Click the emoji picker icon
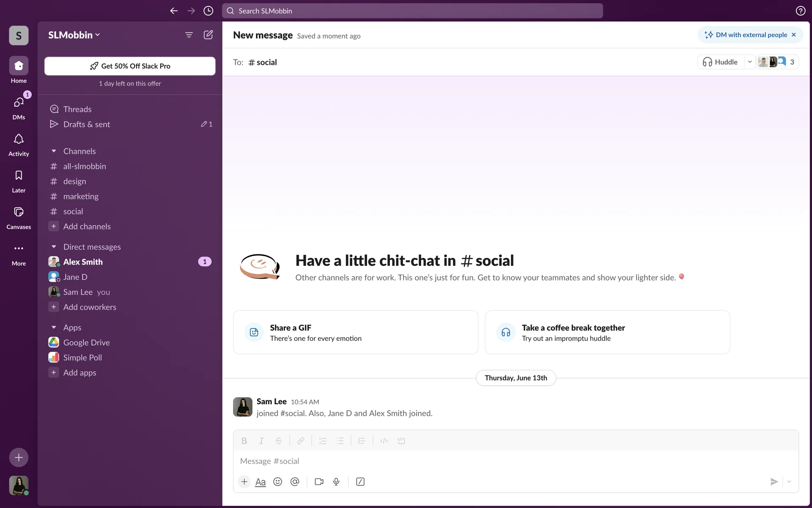This screenshot has height=508, width=812. click(x=277, y=482)
